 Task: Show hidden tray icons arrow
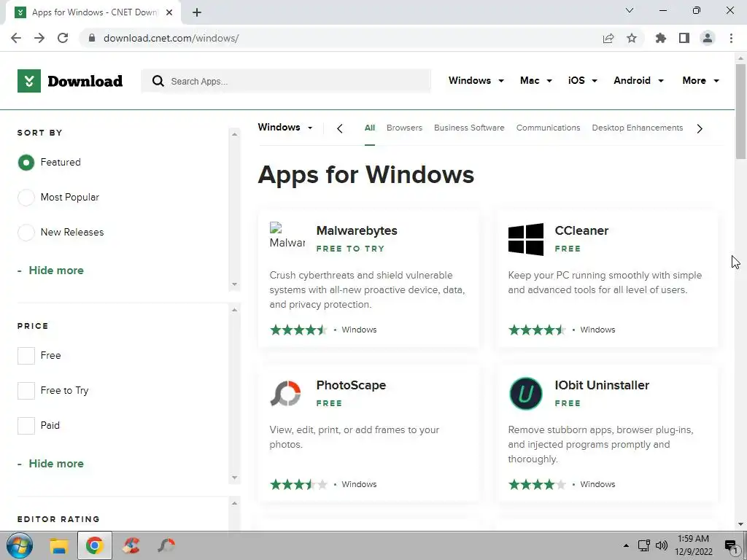tap(626, 545)
